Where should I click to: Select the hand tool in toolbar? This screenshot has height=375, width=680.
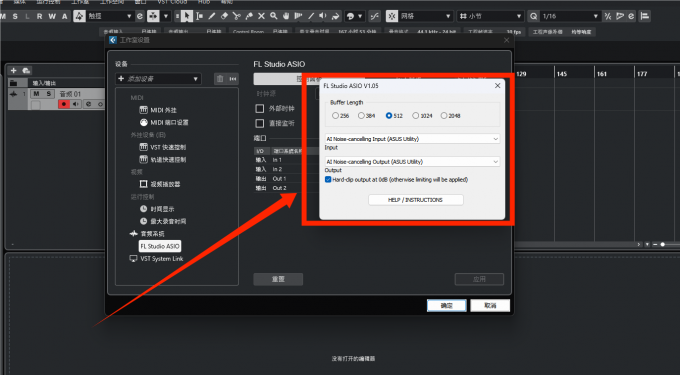(286, 16)
